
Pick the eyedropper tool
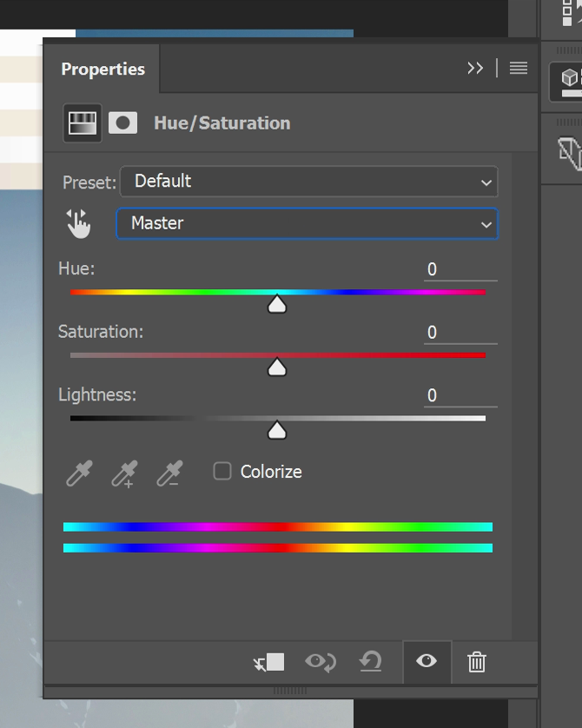(x=79, y=473)
